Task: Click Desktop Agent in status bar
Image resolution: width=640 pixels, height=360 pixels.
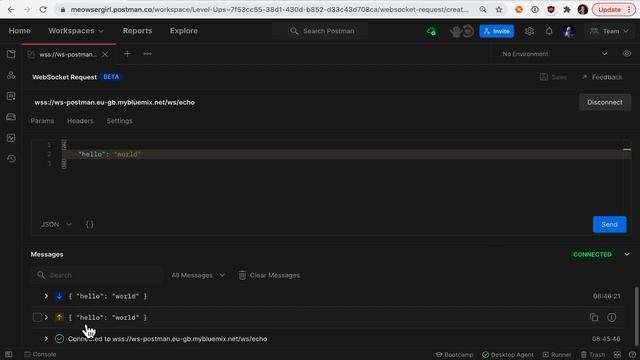Action: [508, 354]
